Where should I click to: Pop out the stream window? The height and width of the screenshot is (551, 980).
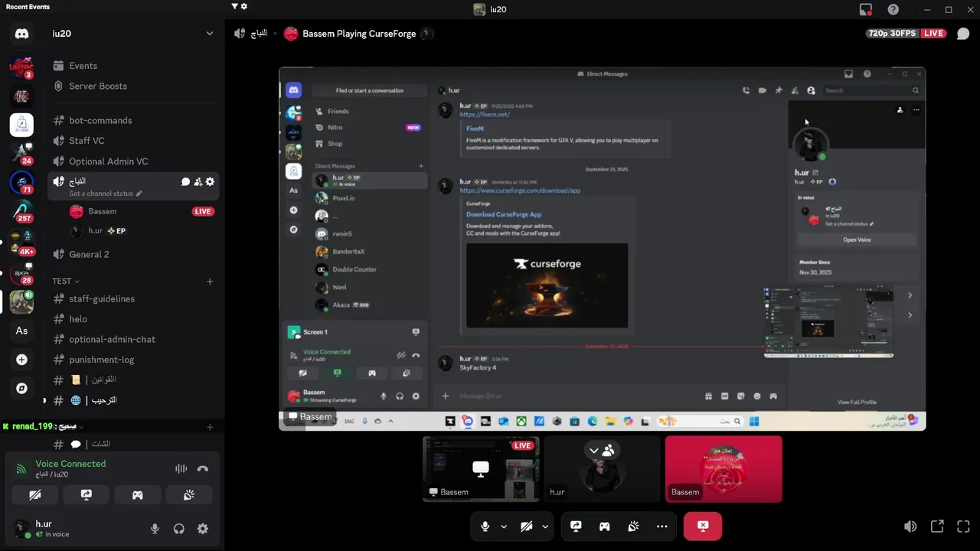(x=937, y=527)
